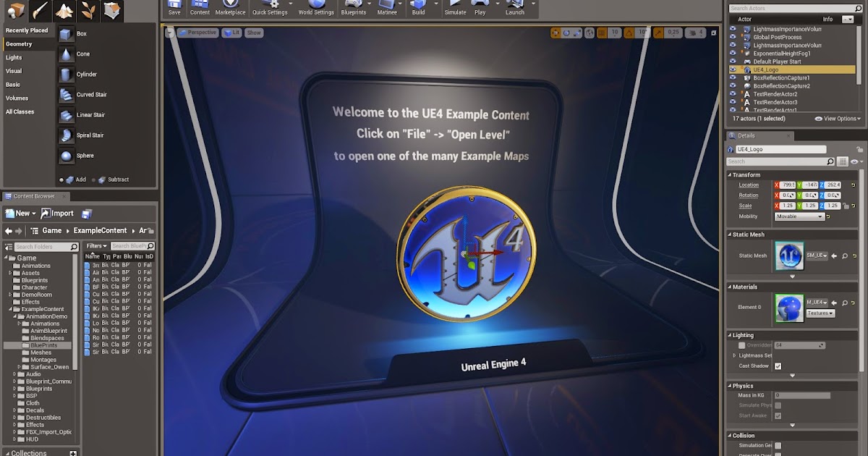Click the New button in Content Browser

pos(20,213)
